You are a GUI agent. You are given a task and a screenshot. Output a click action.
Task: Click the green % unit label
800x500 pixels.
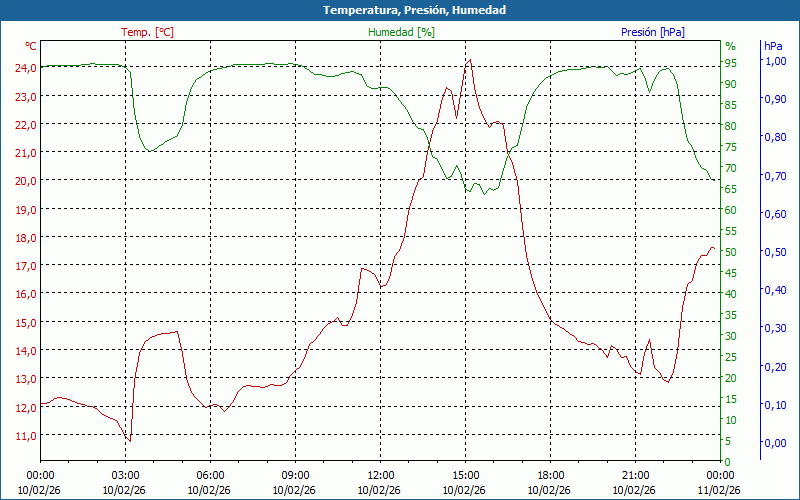click(730, 46)
